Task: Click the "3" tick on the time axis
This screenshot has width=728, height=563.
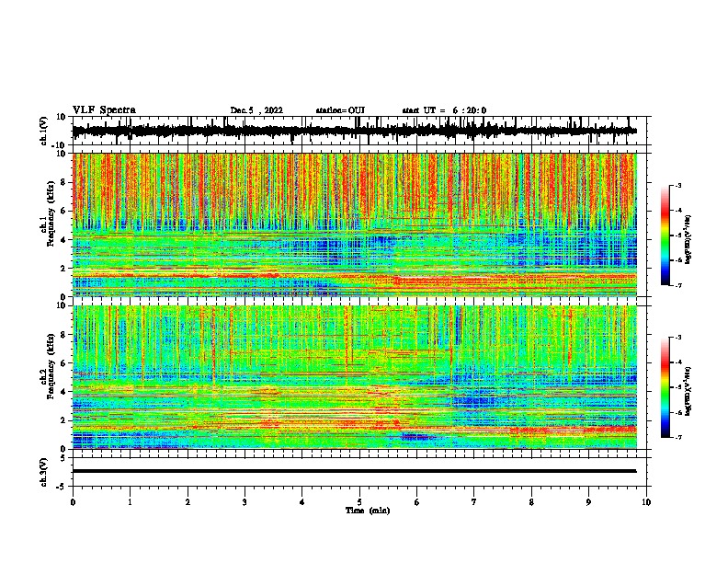Action: 245,502
